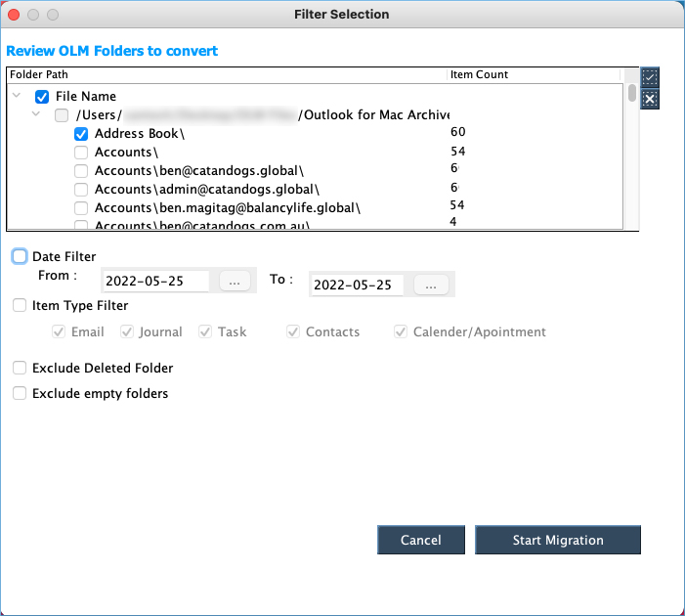Check the Accounts\ben@catandogs.global folder

[82, 171]
